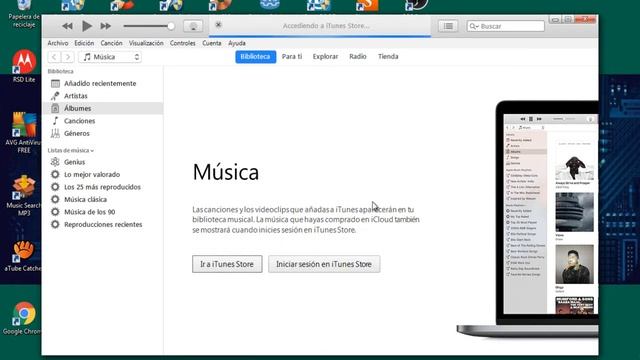Screen dimensions: 640x360
Task: Go back with the left arrow button
Action: [x=54, y=57]
